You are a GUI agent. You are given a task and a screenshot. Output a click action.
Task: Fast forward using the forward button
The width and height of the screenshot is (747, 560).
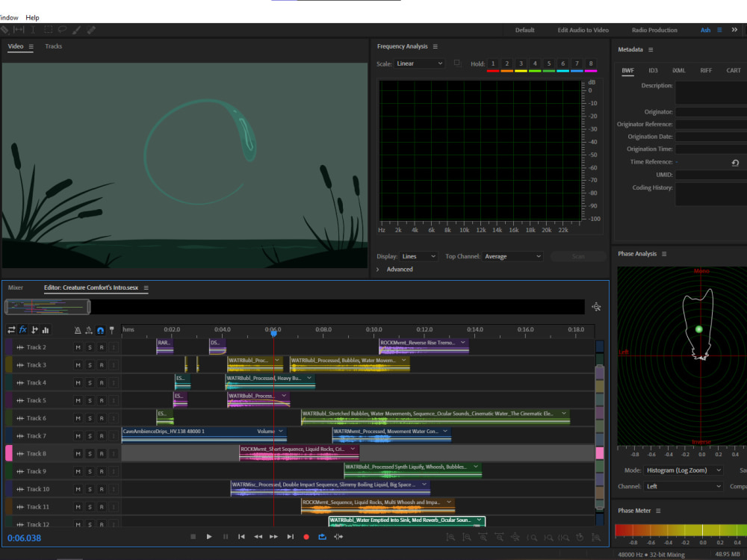coord(274,537)
